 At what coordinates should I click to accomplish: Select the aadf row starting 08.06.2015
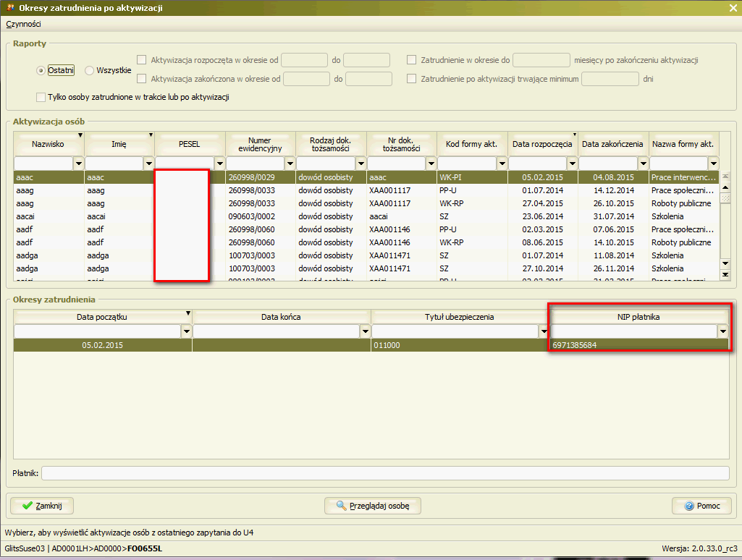click(x=366, y=242)
